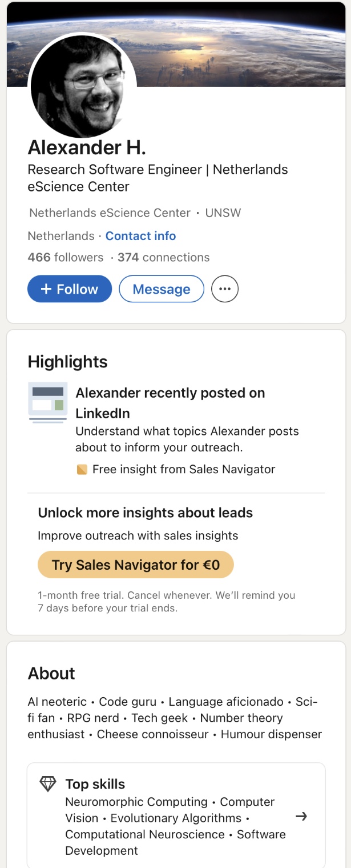Image resolution: width=351 pixels, height=868 pixels.
Task: Click the gold Sales Navigator badge icon
Action: click(x=82, y=470)
